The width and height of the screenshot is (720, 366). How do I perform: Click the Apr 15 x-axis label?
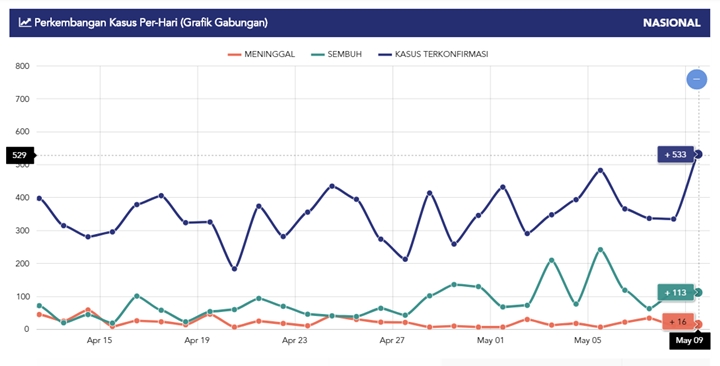[99, 340]
